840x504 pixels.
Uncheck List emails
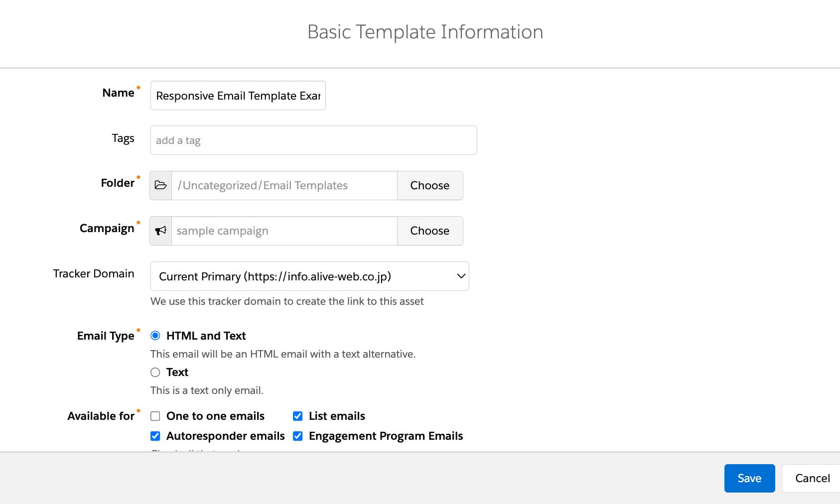click(297, 416)
